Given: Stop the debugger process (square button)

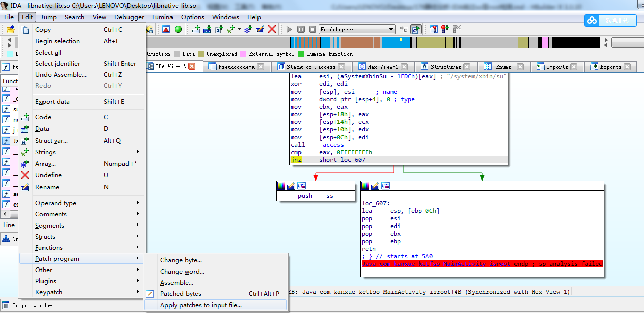Looking at the screenshot, I should [313, 29].
